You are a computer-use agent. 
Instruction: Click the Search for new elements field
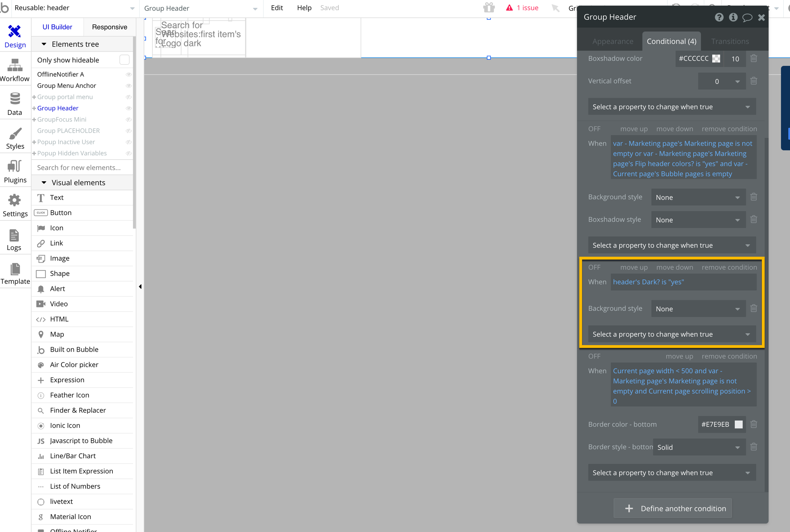tap(82, 167)
